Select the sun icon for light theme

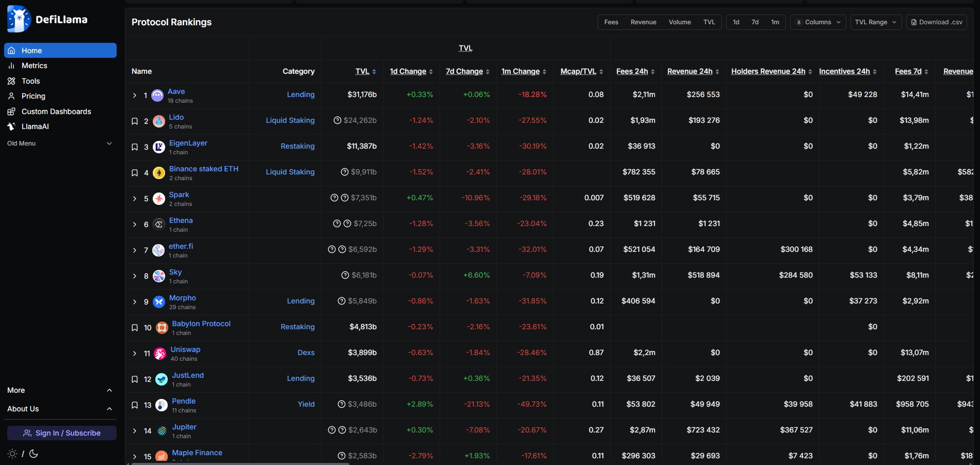click(11, 454)
